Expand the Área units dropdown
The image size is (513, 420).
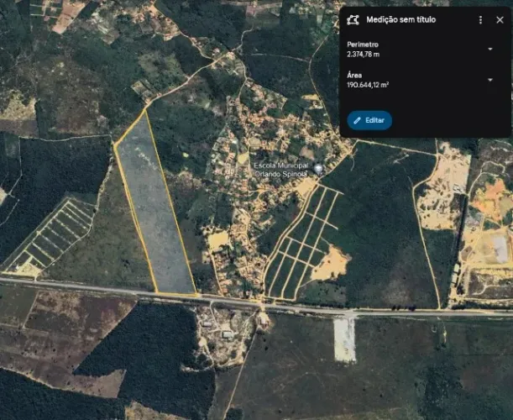[490, 80]
